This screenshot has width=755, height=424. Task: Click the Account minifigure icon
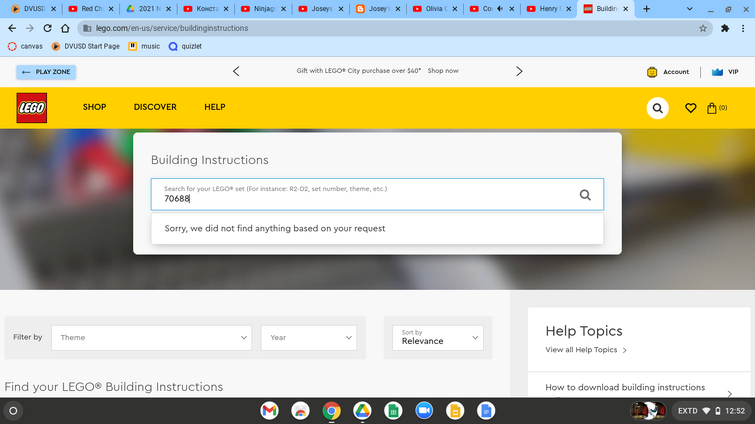(652, 72)
